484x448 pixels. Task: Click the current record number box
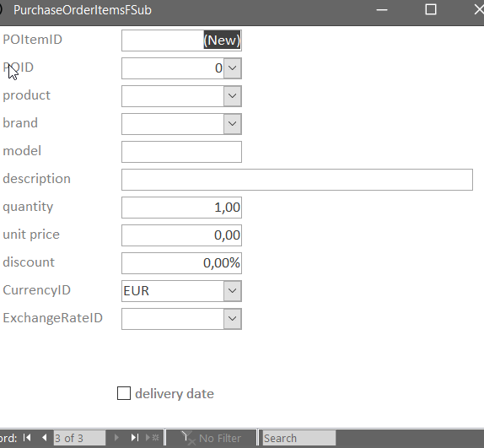79,438
